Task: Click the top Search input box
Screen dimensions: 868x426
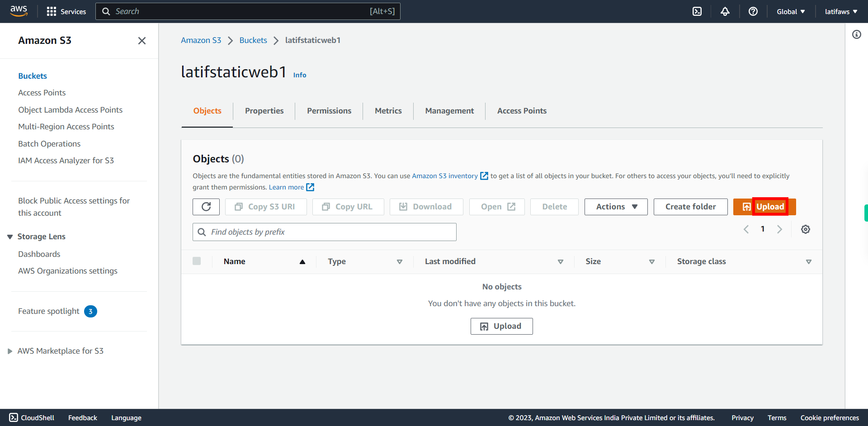Action: coord(248,11)
